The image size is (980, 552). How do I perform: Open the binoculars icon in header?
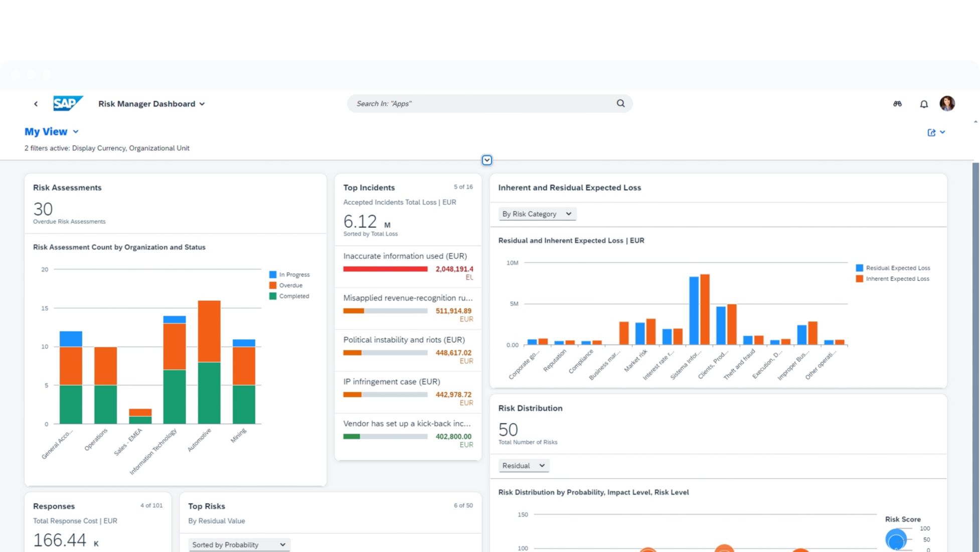(x=897, y=104)
